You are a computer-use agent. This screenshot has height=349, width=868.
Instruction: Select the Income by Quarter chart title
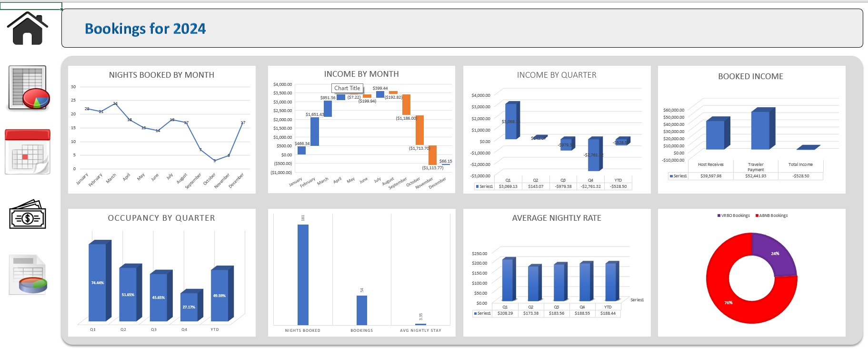click(x=557, y=75)
